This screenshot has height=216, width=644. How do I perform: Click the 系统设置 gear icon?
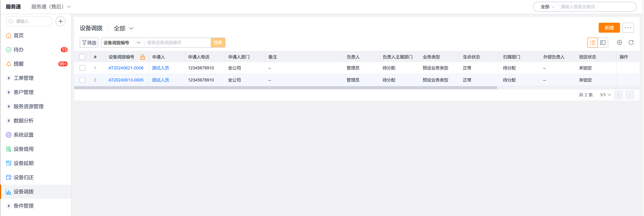pyautogui.click(x=9, y=135)
